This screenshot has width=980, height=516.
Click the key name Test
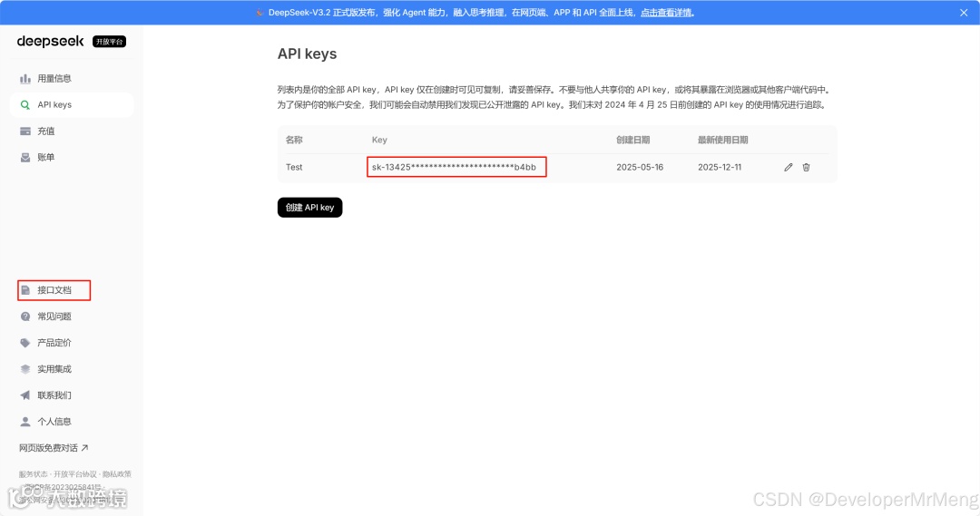(294, 168)
